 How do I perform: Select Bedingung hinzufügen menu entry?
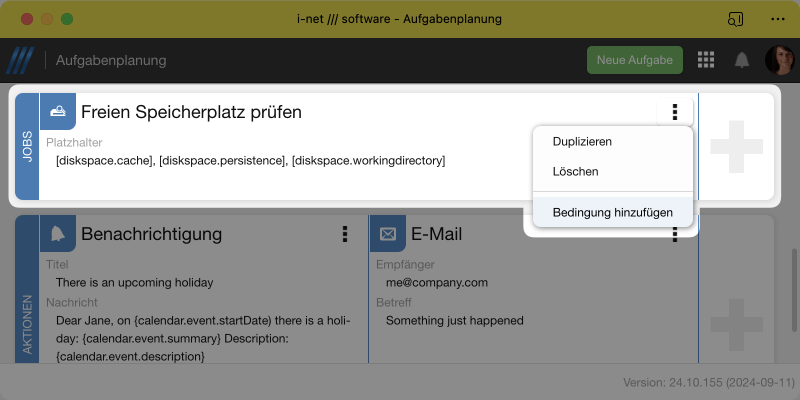pos(612,212)
